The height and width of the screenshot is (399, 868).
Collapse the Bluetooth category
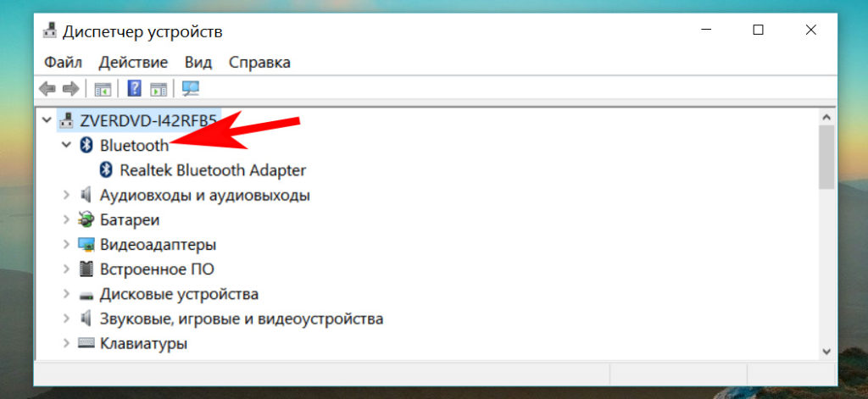coord(66,146)
